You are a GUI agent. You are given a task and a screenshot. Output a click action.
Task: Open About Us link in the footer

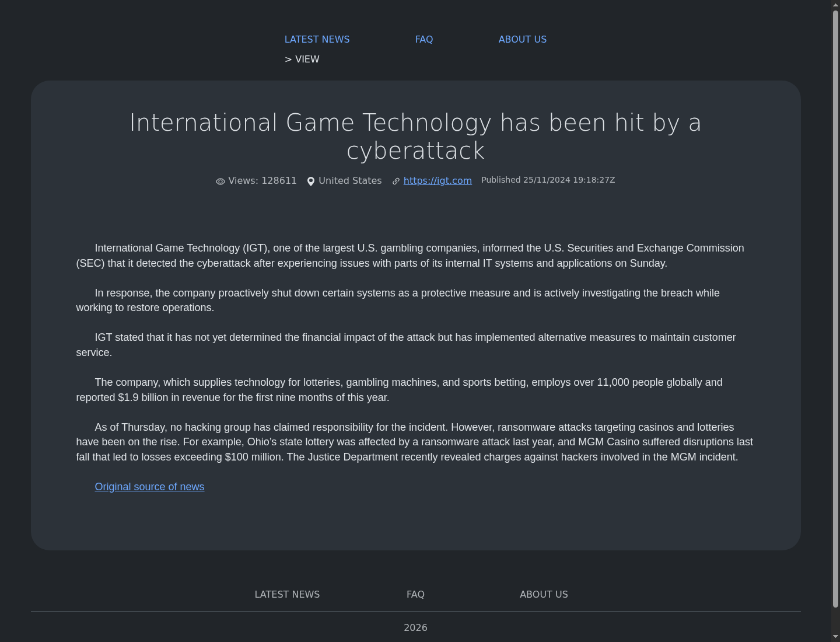(x=544, y=594)
